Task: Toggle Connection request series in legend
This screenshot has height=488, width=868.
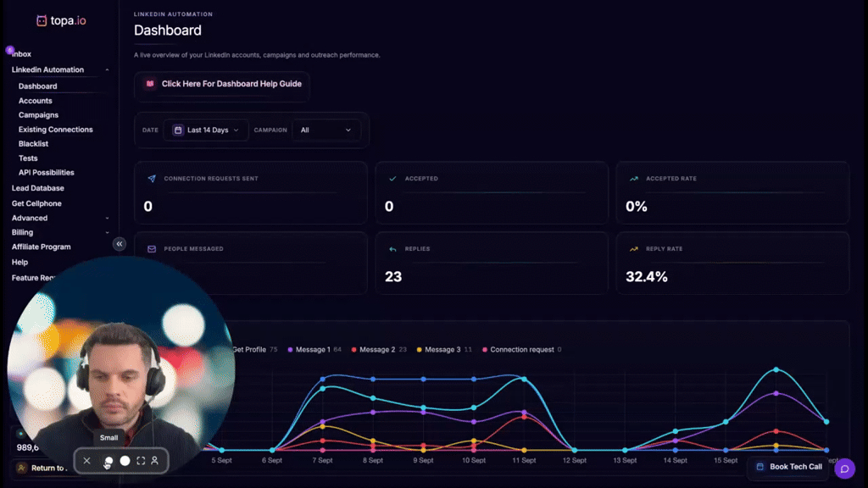Action: click(x=521, y=350)
